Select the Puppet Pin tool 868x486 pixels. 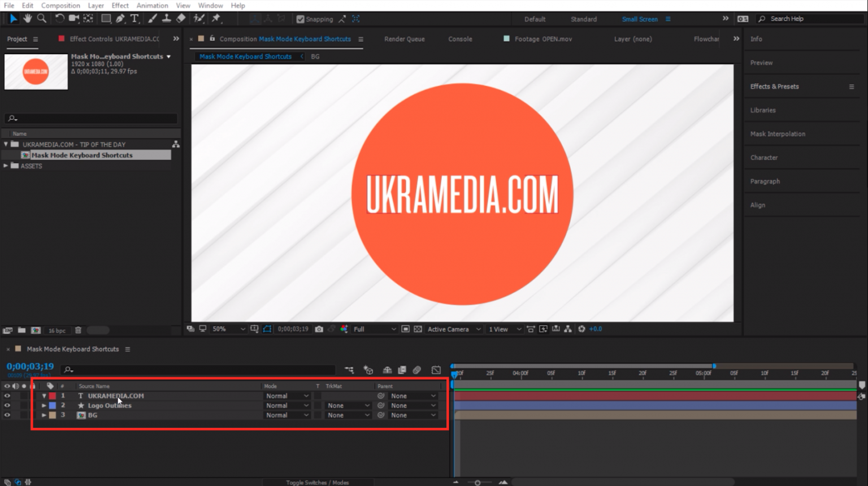tap(216, 19)
